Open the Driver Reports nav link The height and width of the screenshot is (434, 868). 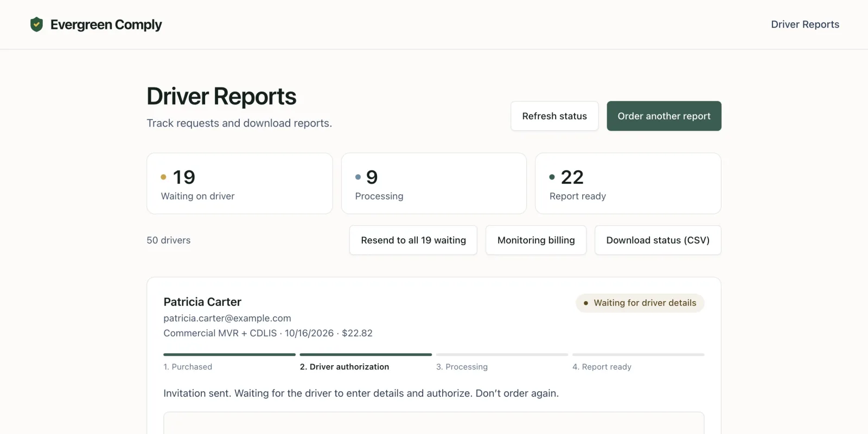point(805,24)
